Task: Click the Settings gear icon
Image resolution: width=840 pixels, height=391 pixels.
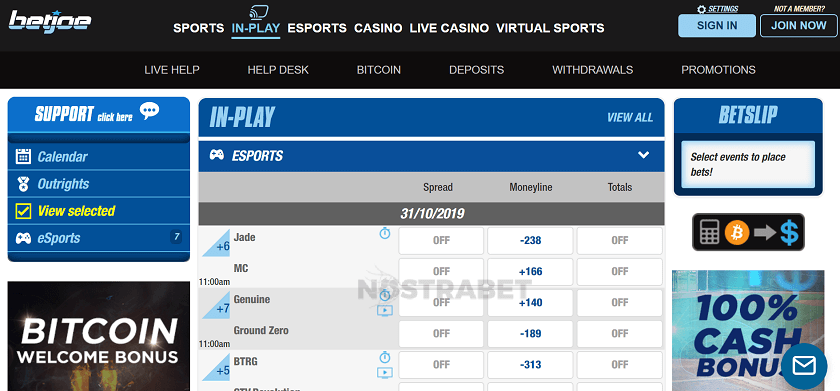Action: 701,9
